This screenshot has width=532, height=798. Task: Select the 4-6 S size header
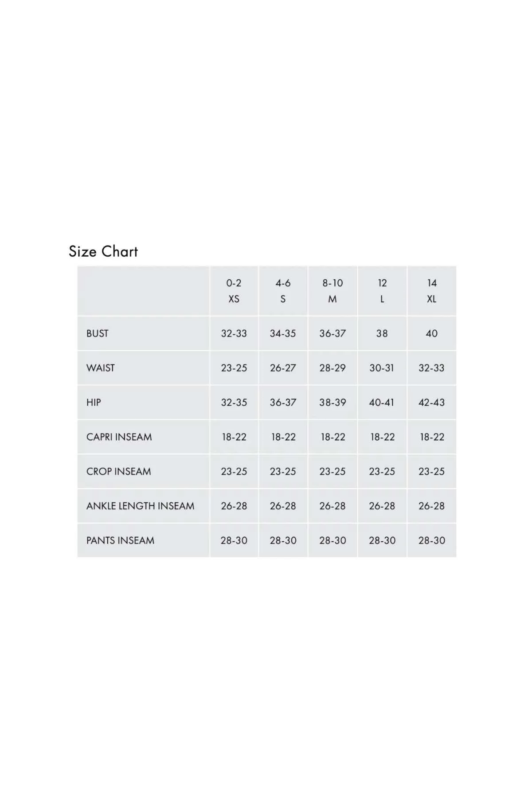283,291
